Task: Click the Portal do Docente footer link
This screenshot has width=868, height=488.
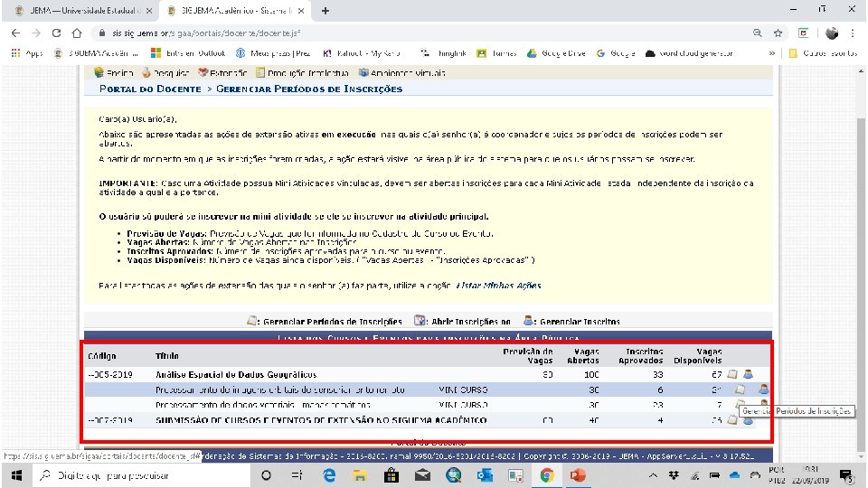Action: (428, 443)
